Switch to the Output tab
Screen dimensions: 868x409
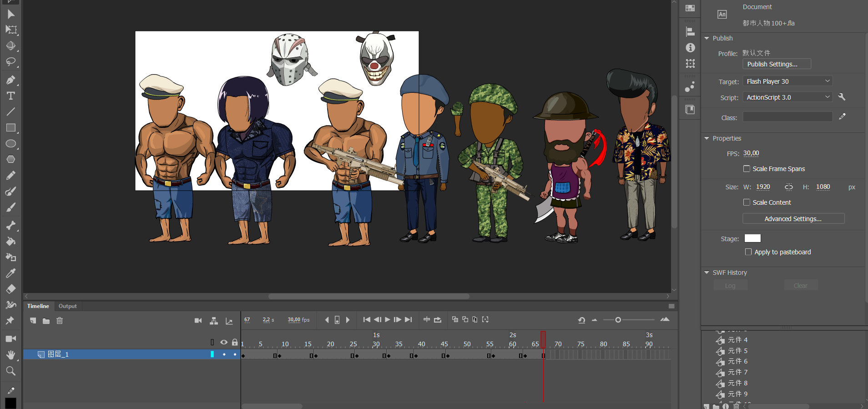point(68,306)
